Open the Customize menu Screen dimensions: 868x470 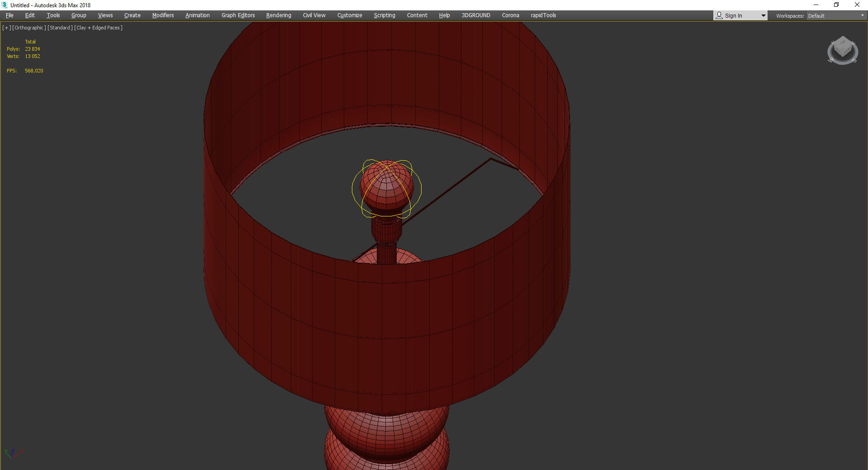pyautogui.click(x=350, y=15)
